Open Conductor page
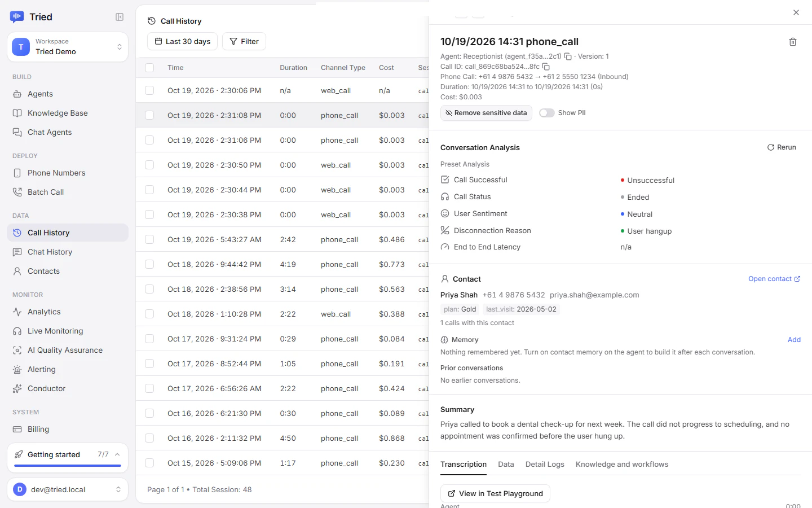Viewport: 812px width, 508px height. pos(68,388)
